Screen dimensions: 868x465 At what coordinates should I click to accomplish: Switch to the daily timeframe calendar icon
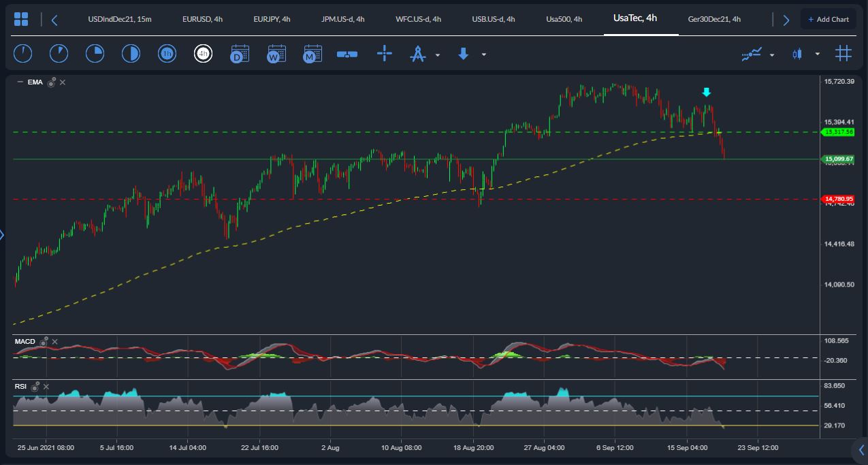(239, 54)
